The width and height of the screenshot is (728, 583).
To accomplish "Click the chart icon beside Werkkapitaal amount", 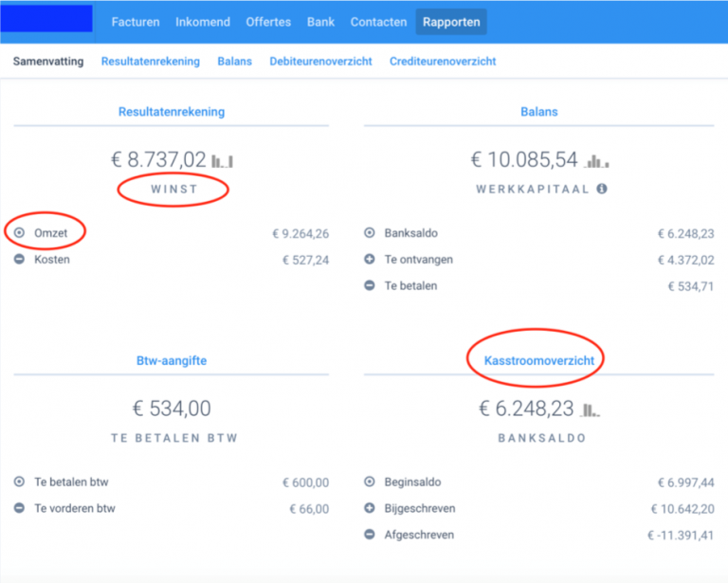I will pos(596,161).
